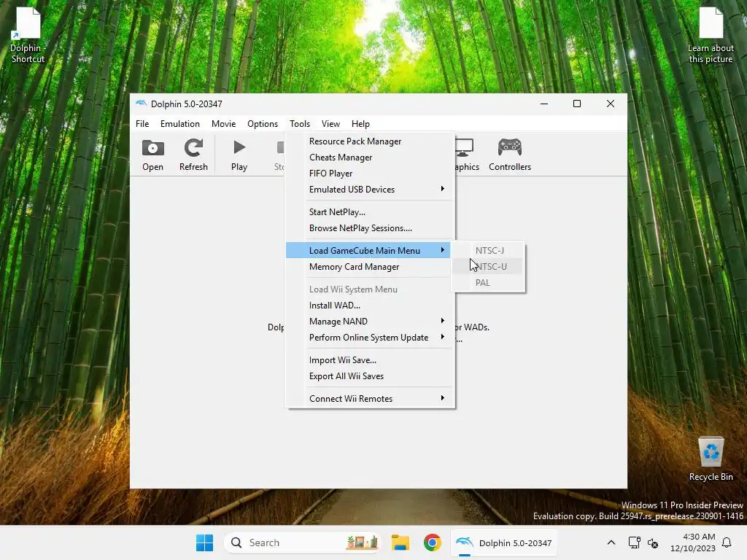Viewport: 747px width, 560px height.
Task: Open Dolphin Shortcut on desktop
Action: click(x=28, y=35)
